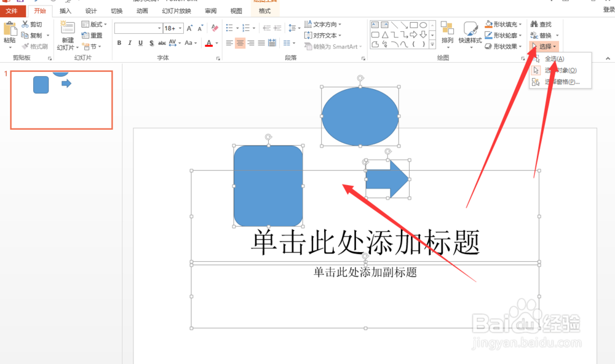Screen dimensions: 615x364
Task: Toggle Underline formatting
Action: [140, 43]
